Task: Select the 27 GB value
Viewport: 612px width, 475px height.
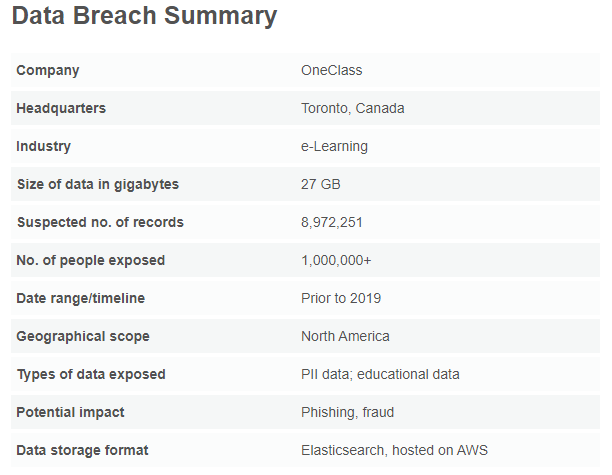Action: pyautogui.click(x=321, y=184)
